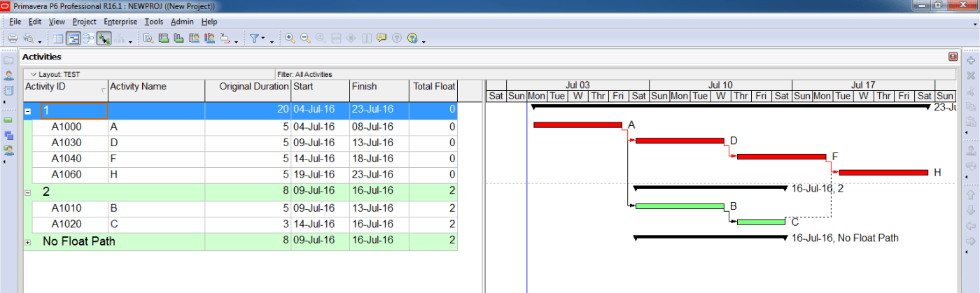Toggle the Gantt Chart view button
Screen dimensions: 980x293
coord(73,38)
